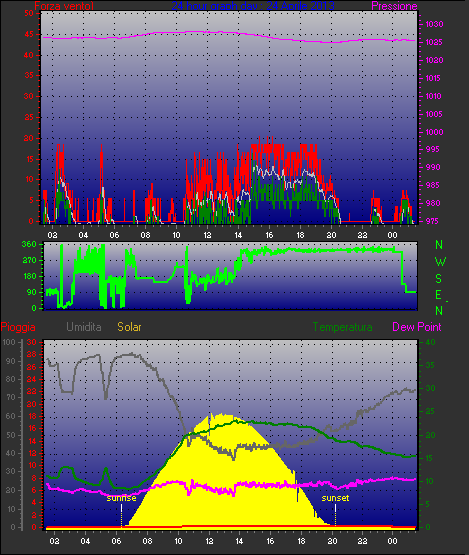Click the Dew Point legend label
Screen dimensions: 469x555
coord(417,327)
